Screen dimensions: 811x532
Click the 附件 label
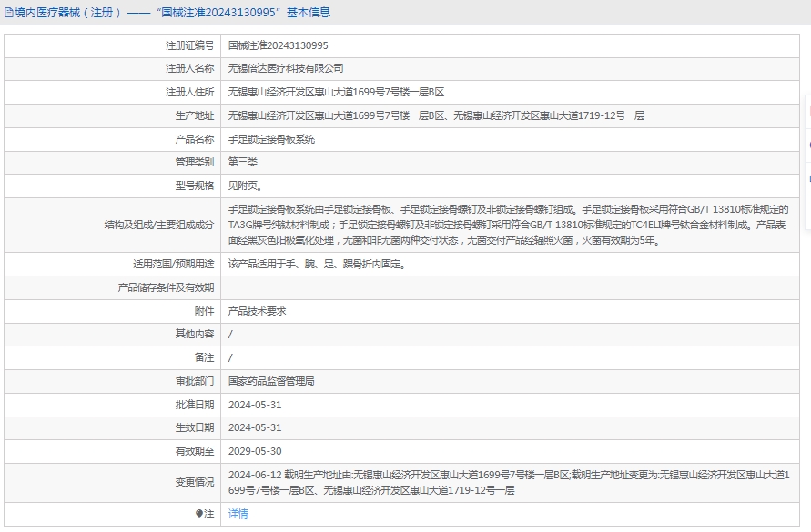pyautogui.click(x=204, y=311)
